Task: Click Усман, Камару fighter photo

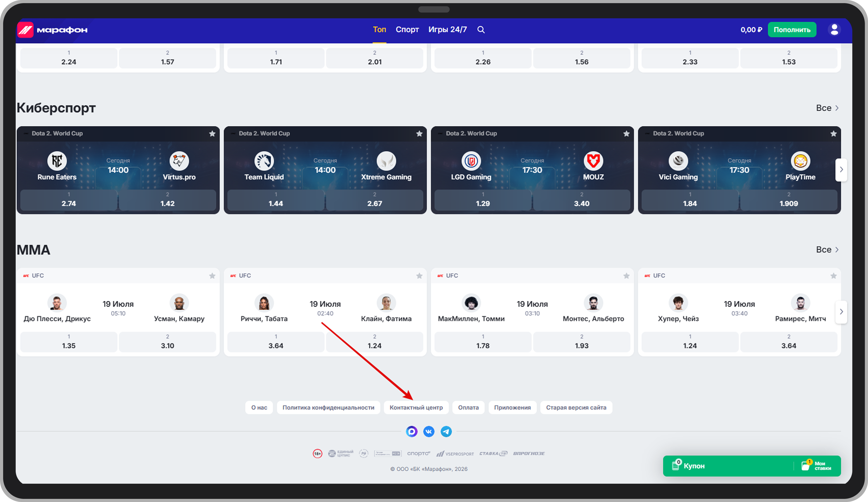Action: pos(179,303)
